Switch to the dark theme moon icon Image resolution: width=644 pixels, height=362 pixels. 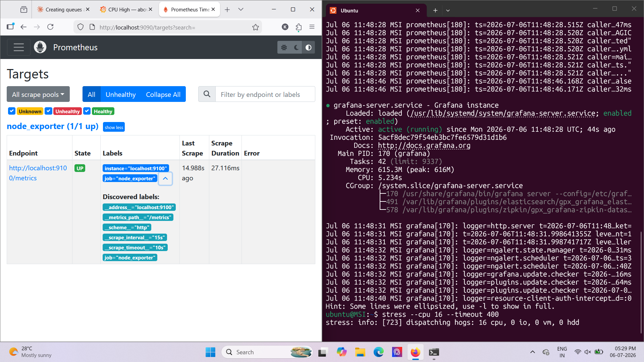pyautogui.click(x=296, y=48)
